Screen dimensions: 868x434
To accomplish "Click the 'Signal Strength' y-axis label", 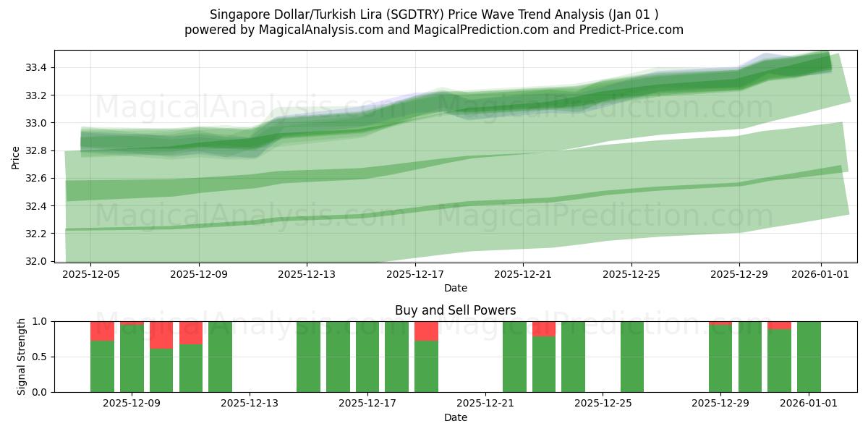I will coord(21,356).
